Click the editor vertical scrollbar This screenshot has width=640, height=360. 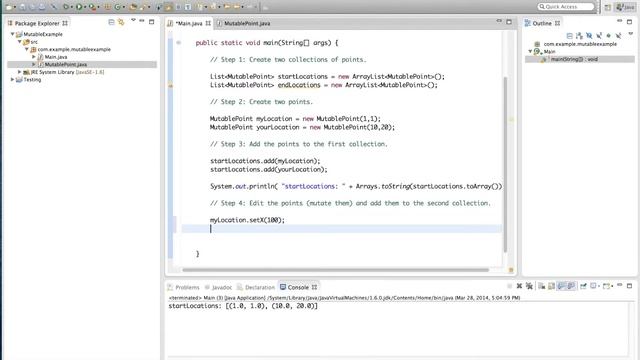(x=505, y=163)
